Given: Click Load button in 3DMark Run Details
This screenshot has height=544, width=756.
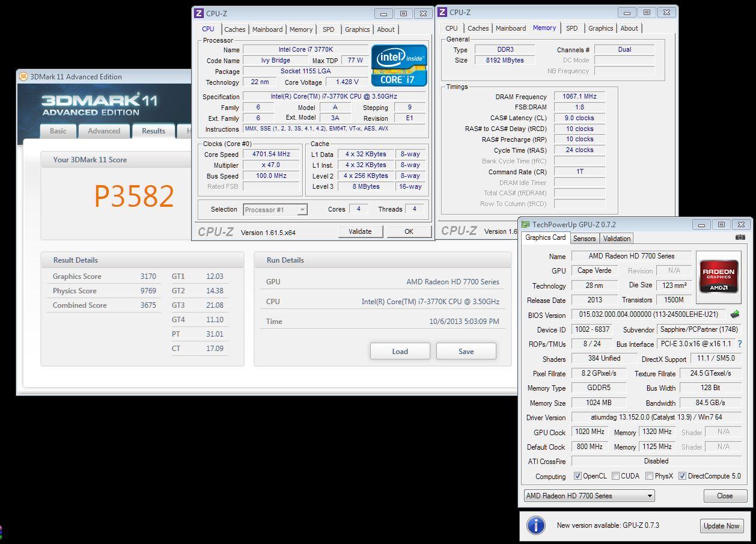Looking at the screenshot, I should (400, 351).
